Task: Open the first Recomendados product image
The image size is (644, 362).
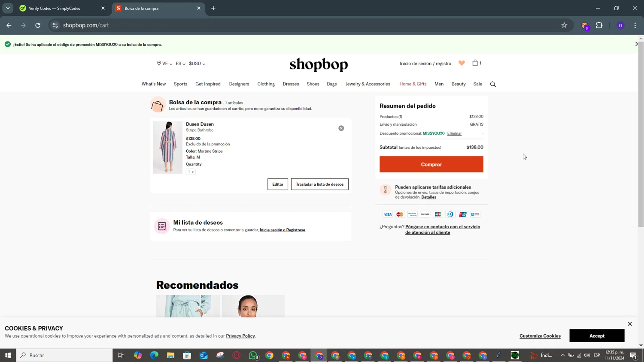Action: coord(188,306)
